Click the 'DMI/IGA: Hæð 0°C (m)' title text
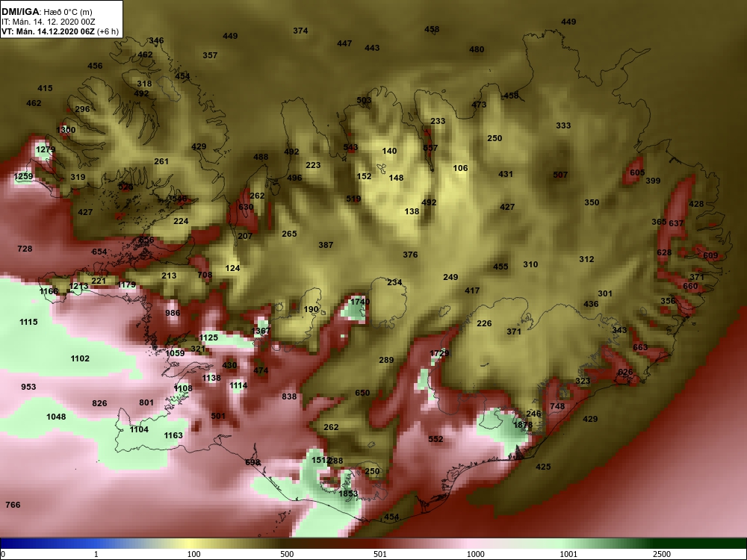Image resolution: width=747 pixels, height=560 pixels. (46, 11)
